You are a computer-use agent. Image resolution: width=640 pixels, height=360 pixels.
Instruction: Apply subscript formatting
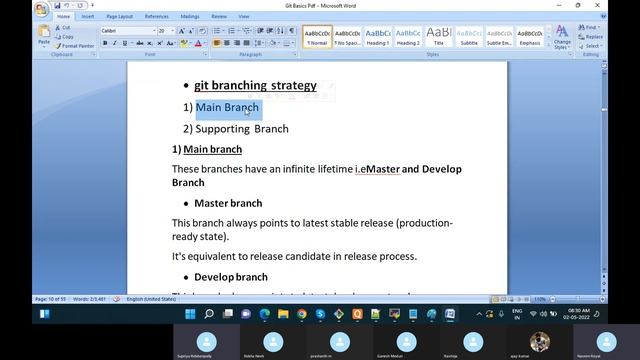150,43
